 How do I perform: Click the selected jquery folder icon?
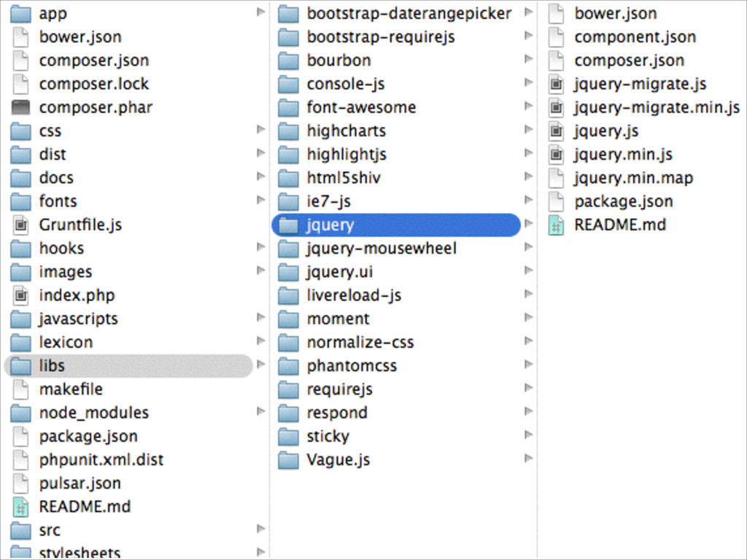[288, 225]
